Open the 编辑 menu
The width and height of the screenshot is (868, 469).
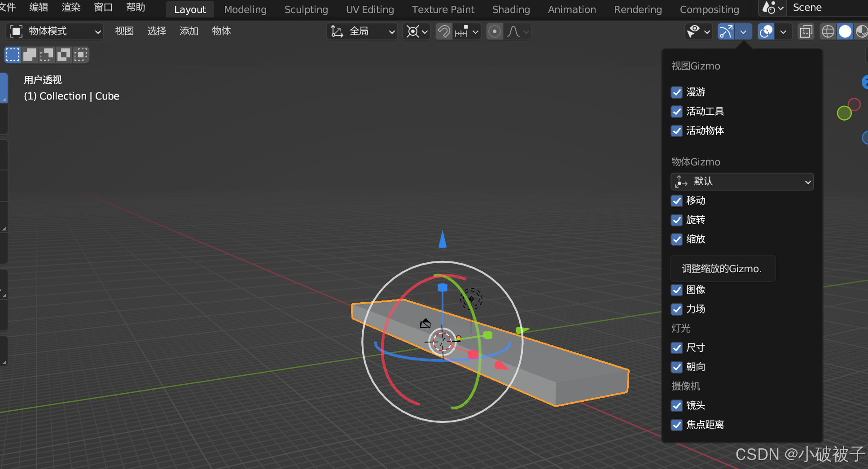[39, 8]
